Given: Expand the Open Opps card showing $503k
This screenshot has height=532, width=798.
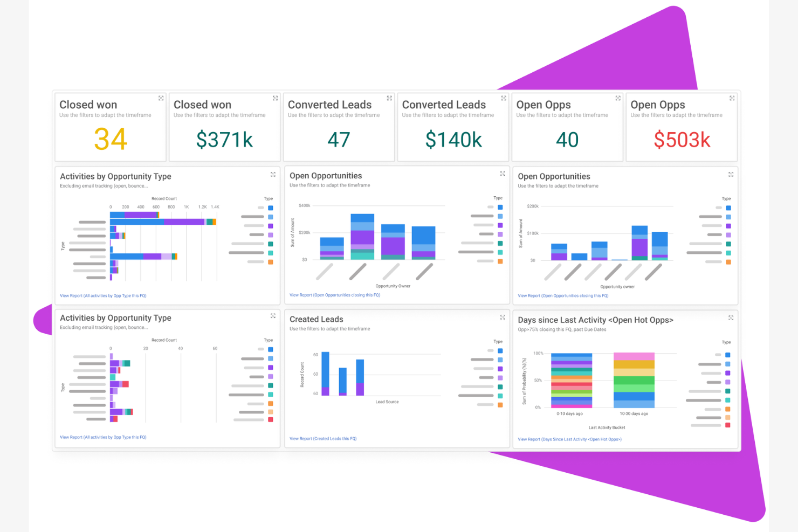Looking at the screenshot, I should pyautogui.click(x=732, y=98).
